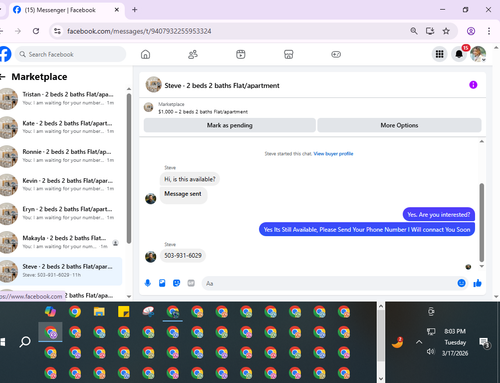Click the '$1,000 - 2 beds 2 baths' listing text
Viewport: 500px width, 383px height.
point(203,112)
